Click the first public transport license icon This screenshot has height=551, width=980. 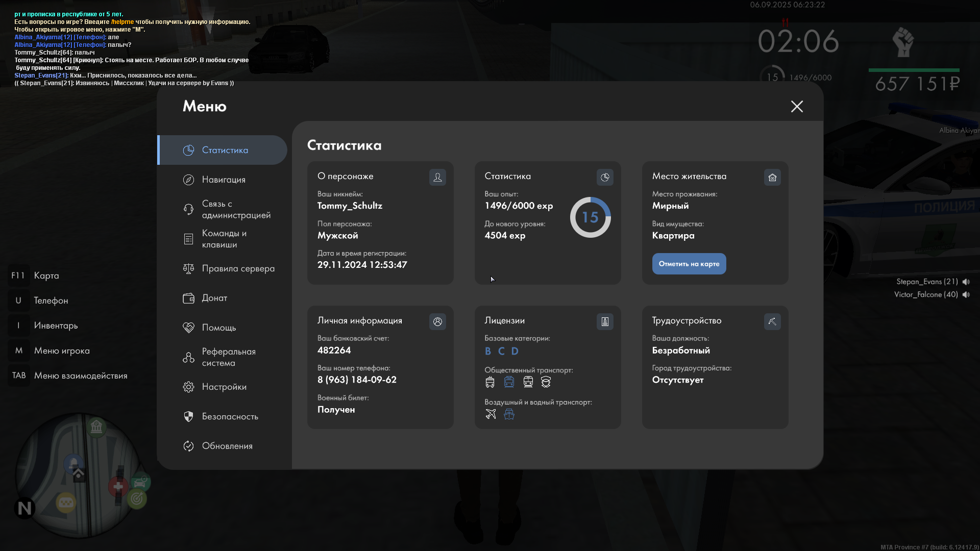[490, 382]
